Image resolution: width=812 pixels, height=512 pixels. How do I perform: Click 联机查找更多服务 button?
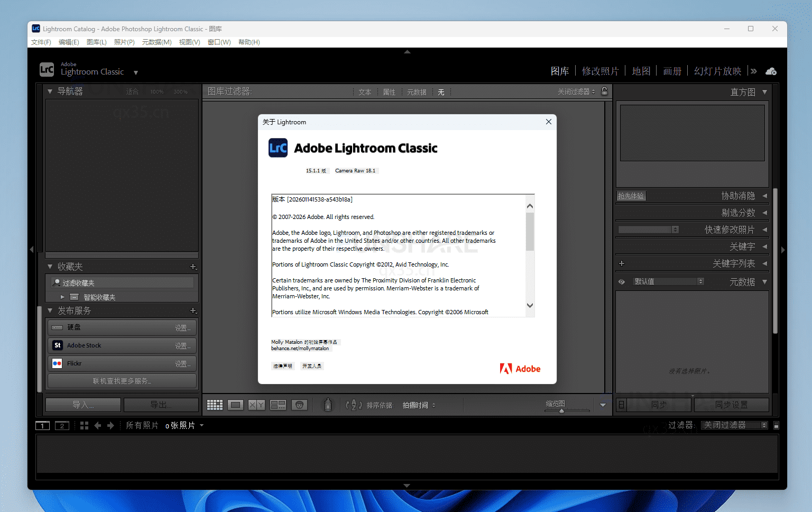[x=122, y=381]
